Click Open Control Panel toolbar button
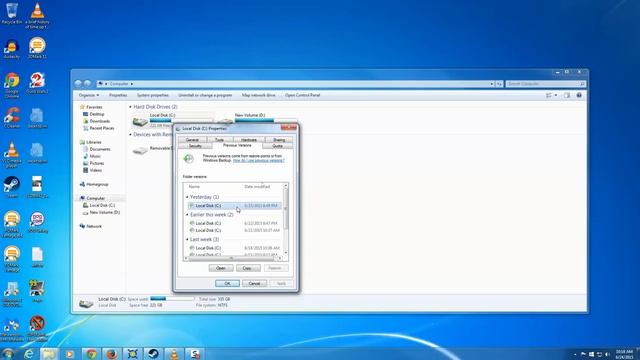 coord(302,95)
